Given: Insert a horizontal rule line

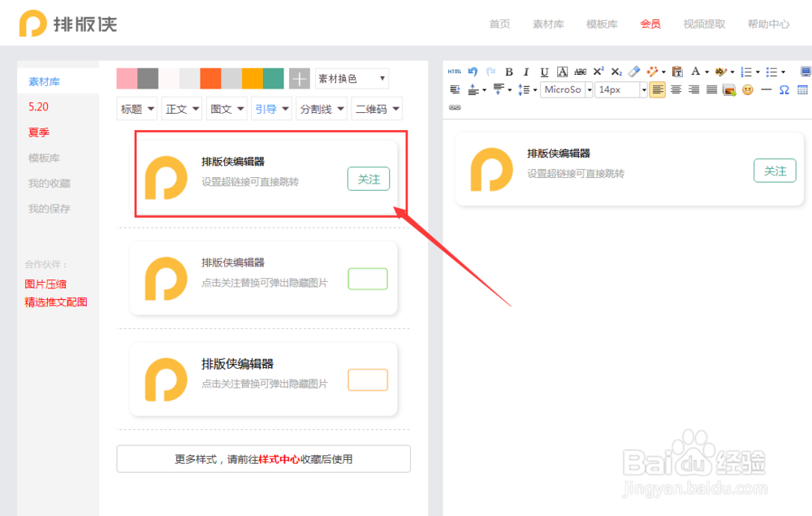Looking at the screenshot, I should [767, 89].
